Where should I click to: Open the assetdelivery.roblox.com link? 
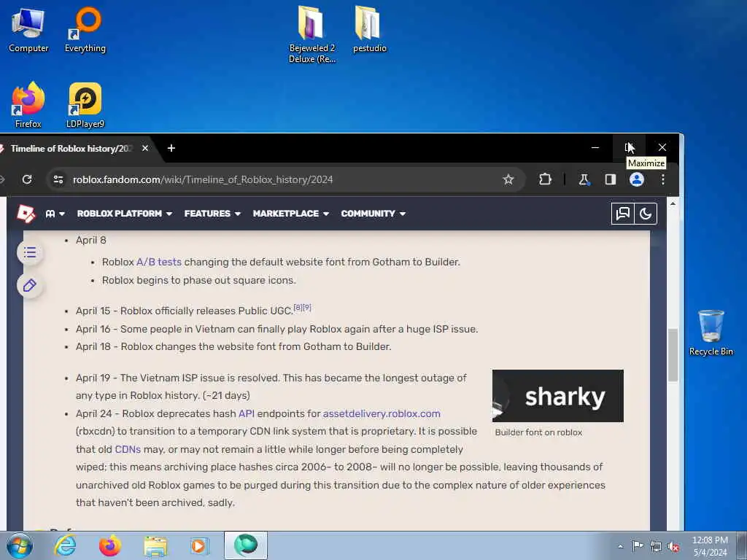[382, 413]
